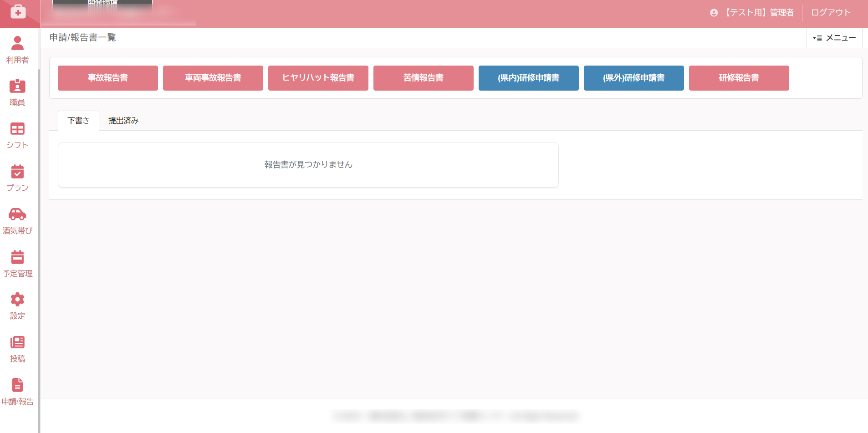The width and height of the screenshot is (868, 433).
Task: Create a new 苦情報告書
Action: pos(424,78)
